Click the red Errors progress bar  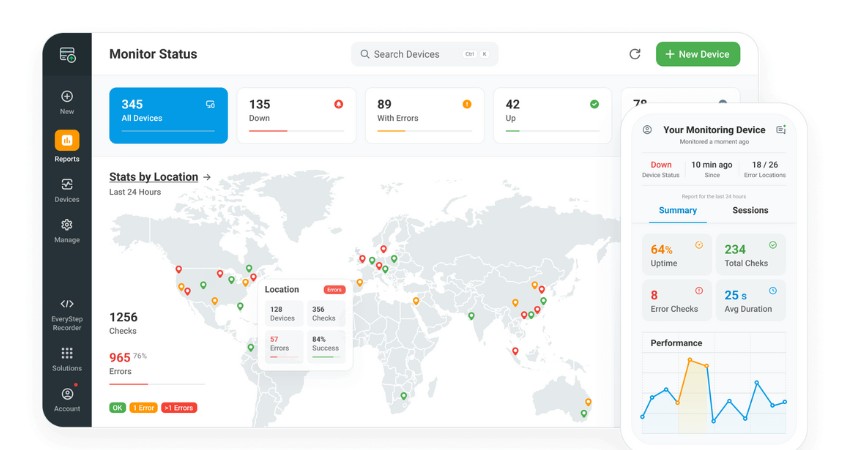pyautogui.click(x=128, y=384)
